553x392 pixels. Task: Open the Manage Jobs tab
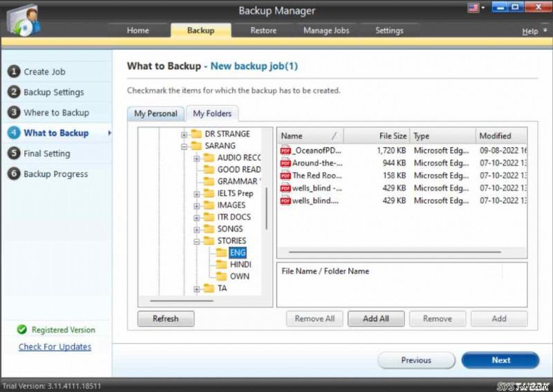tap(326, 30)
